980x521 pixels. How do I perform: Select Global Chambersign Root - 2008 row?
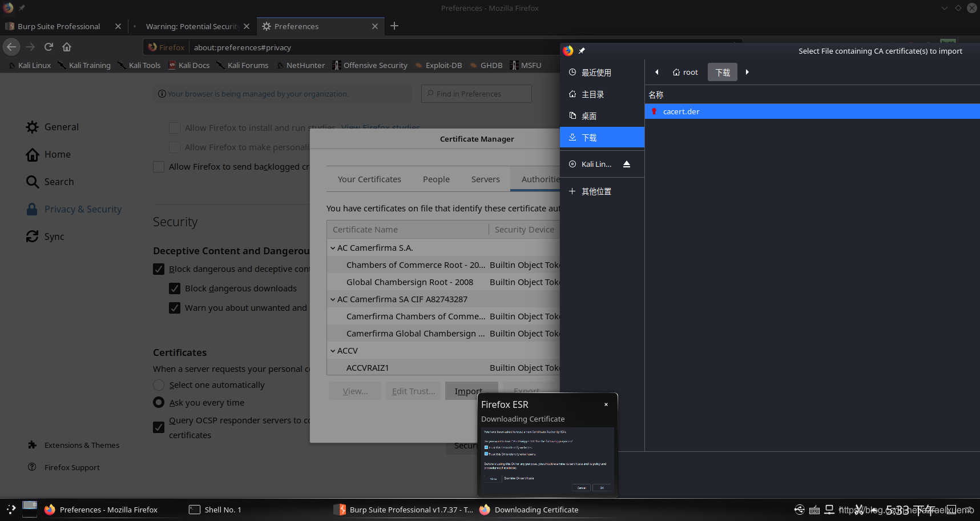tap(443, 282)
